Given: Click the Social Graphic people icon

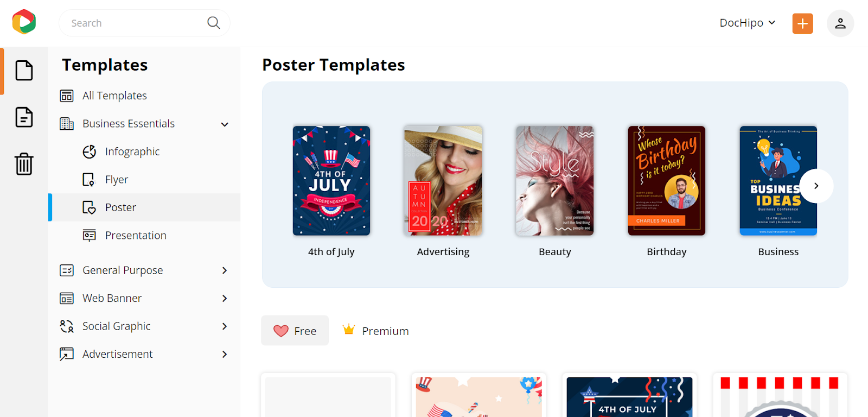Looking at the screenshot, I should pyautogui.click(x=67, y=326).
